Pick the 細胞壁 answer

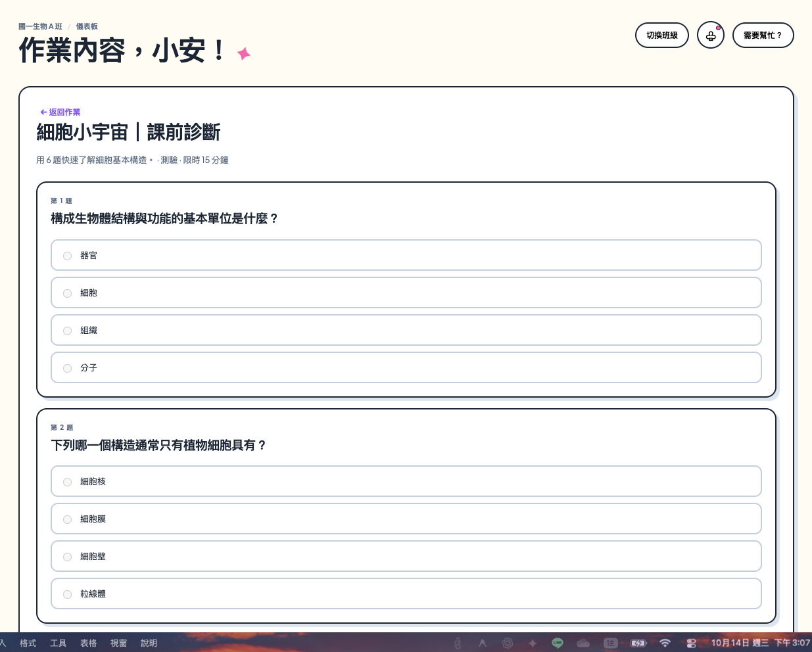tap(406, 556)
